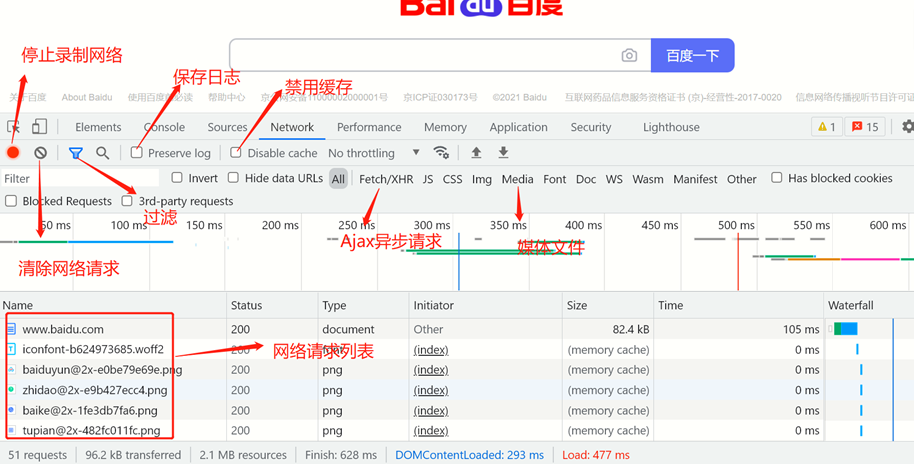Check Has blocked cookies checkbox

[776, 178]
